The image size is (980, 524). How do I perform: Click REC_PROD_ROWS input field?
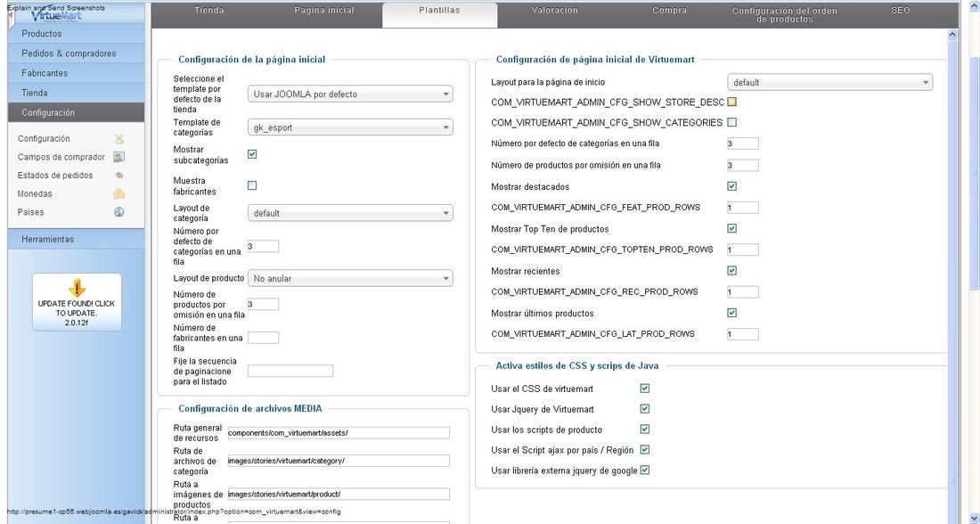pos(742,291)
